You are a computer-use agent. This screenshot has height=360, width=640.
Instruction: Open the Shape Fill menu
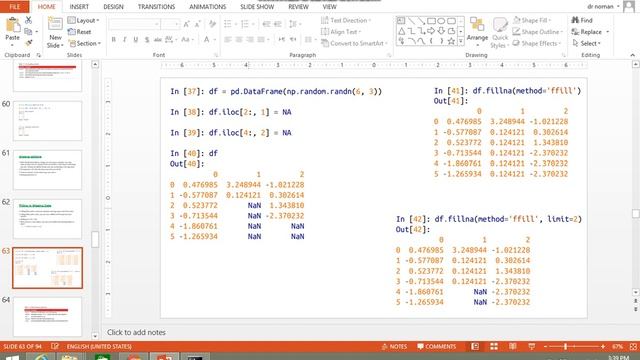pos(531,20)
